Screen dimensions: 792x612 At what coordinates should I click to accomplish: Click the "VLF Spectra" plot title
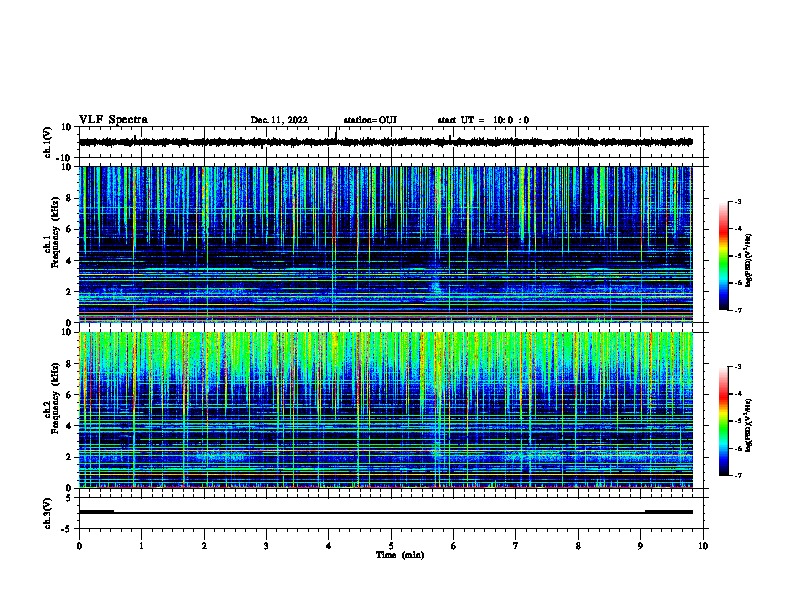[113, 120]
